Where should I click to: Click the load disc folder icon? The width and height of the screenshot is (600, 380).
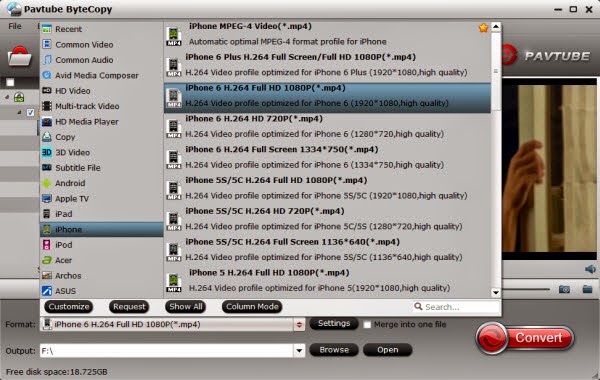19,57
